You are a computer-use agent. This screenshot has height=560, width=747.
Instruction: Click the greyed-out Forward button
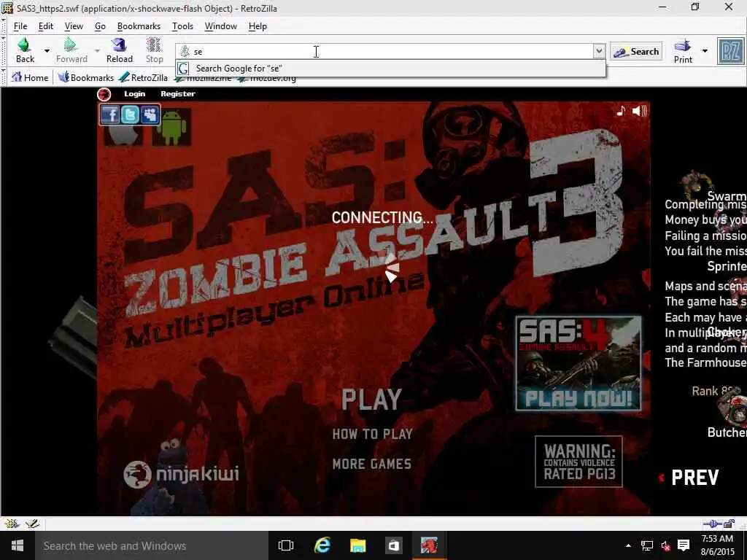tap(71, 50)
